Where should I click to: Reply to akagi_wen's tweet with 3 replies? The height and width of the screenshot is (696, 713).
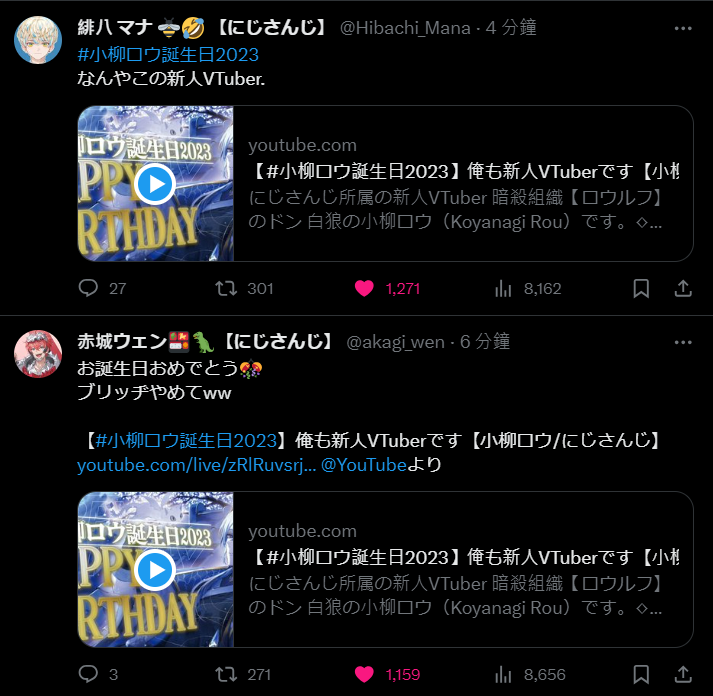(88, 674)
